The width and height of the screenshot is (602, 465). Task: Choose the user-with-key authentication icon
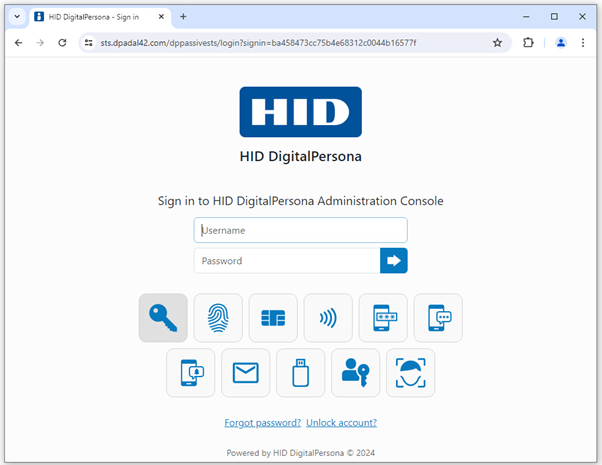pyautogui.click(x=355, y=373)
